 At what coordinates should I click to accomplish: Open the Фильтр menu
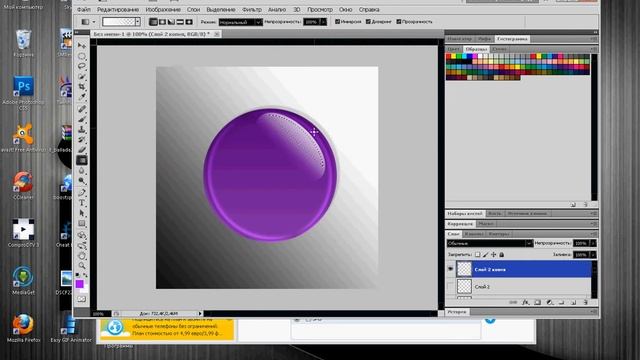pos(252,9)
